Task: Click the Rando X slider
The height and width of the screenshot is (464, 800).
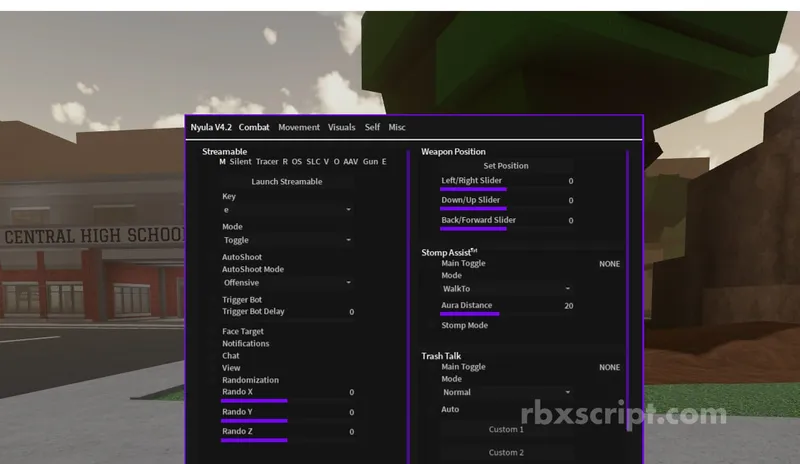Action: click(287, 401)
